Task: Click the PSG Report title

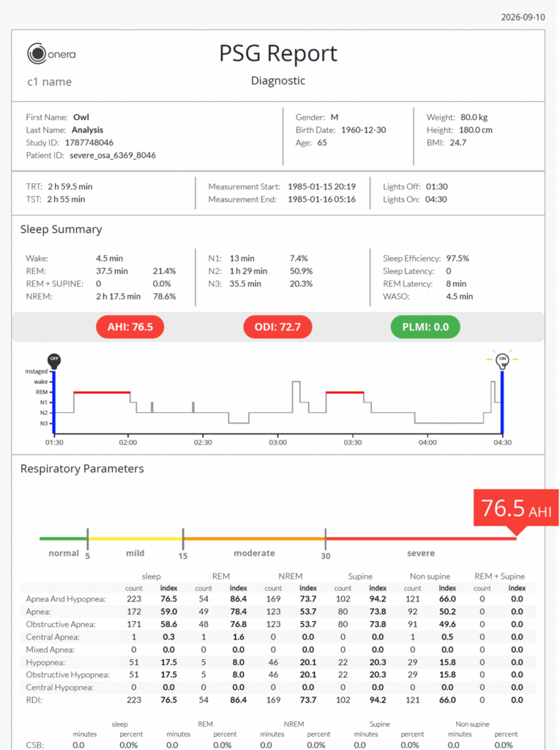Action: click(278, 53)
